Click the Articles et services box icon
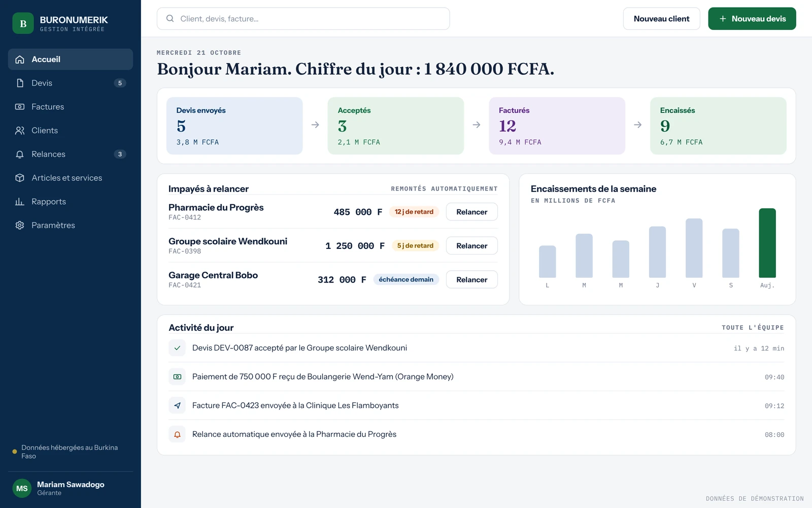The image size is (812, 508). pos(20,178)
